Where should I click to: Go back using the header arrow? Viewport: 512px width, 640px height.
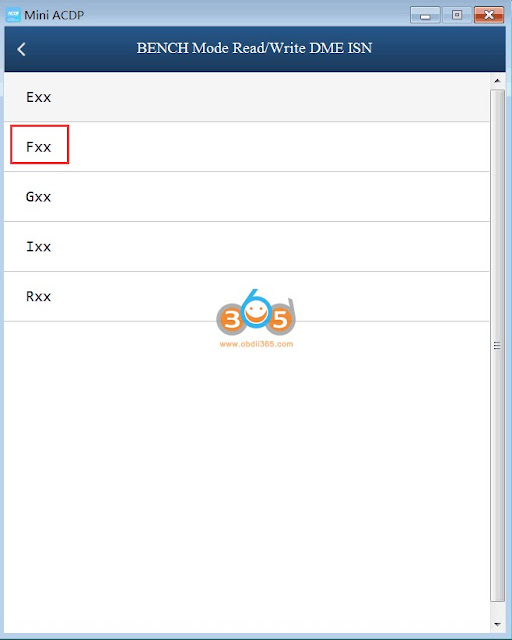pos(21,49)
